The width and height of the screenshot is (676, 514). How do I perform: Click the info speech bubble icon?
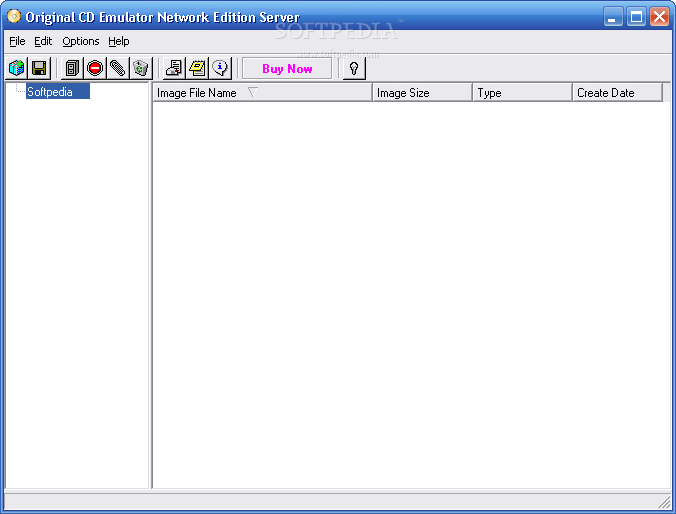pyautogui.click(x=220, y=68)
